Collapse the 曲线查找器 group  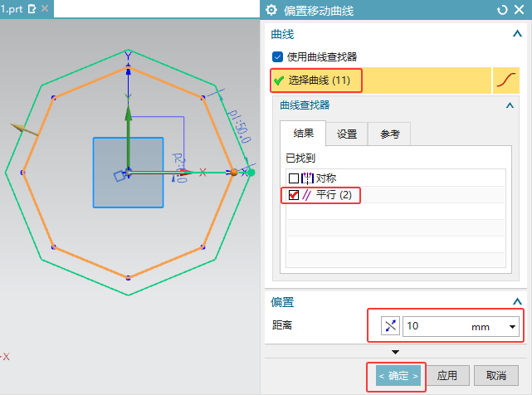pos(510,105)
